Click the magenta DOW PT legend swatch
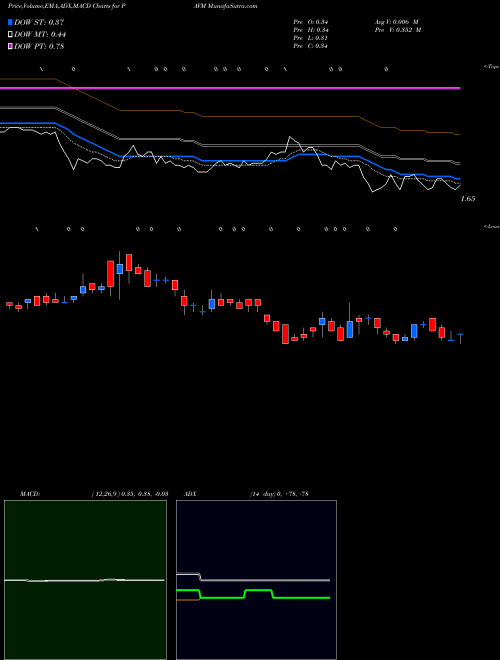500x660 pixels. (11, 46)
